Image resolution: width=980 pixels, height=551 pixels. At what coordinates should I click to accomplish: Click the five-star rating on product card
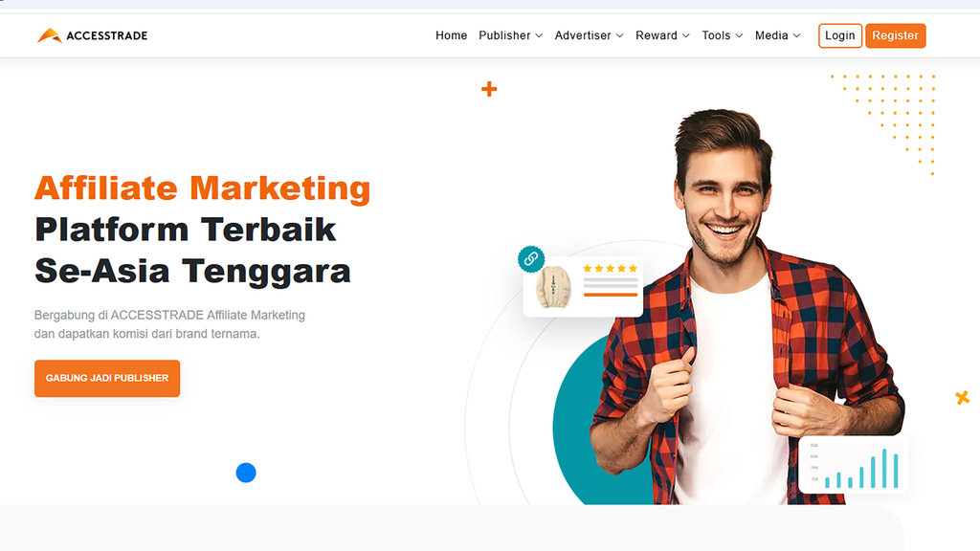pyautogui.click(x=610, y=269)
